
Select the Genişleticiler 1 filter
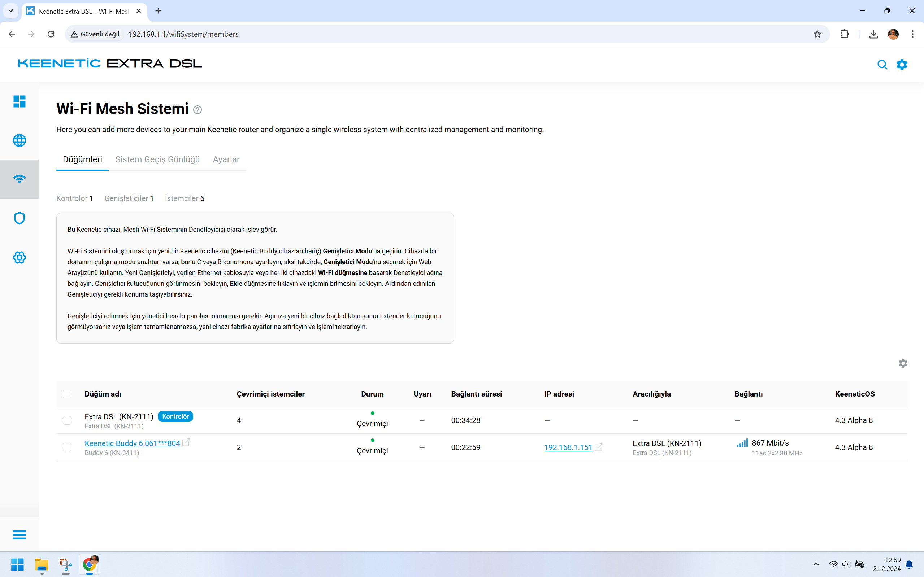129,198
